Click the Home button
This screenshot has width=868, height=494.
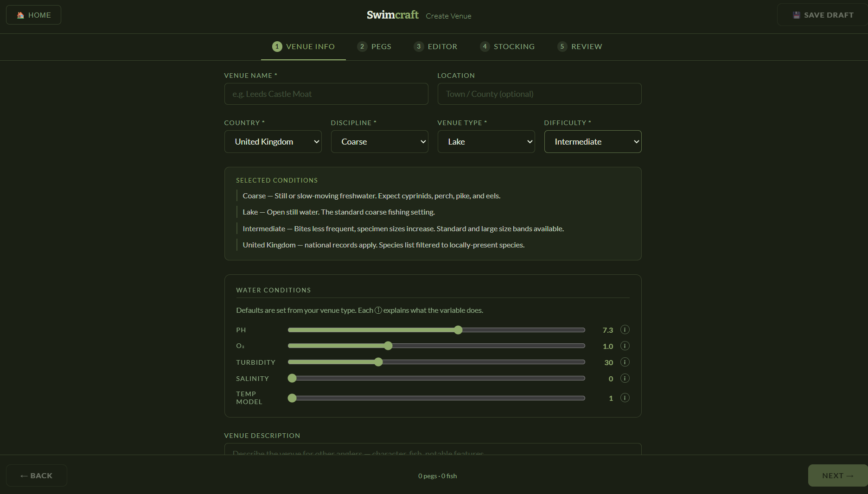33,15
